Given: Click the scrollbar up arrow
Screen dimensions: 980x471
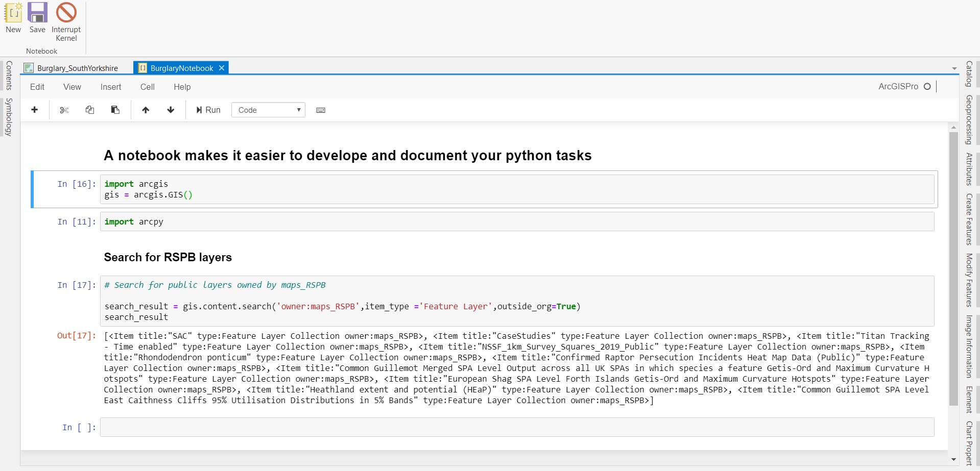Looking at the screenshot, I should pyautogui.click(x=953, y=127).
